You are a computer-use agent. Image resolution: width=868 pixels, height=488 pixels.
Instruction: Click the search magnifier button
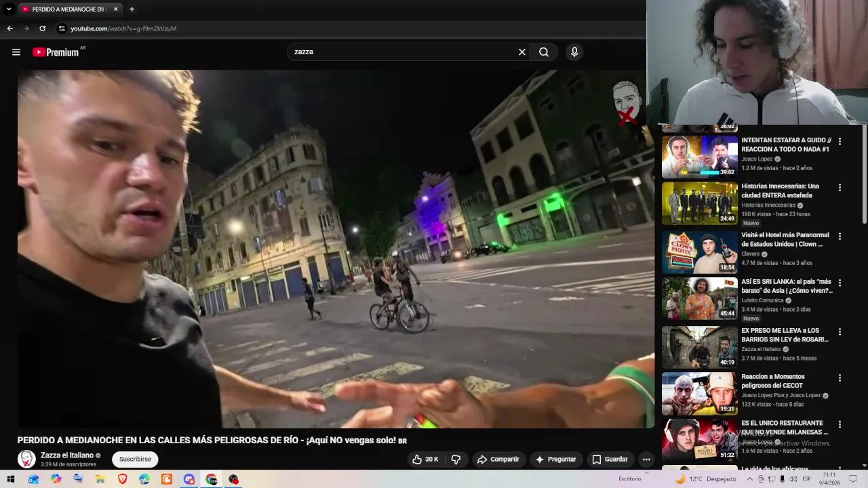[544, 52]
